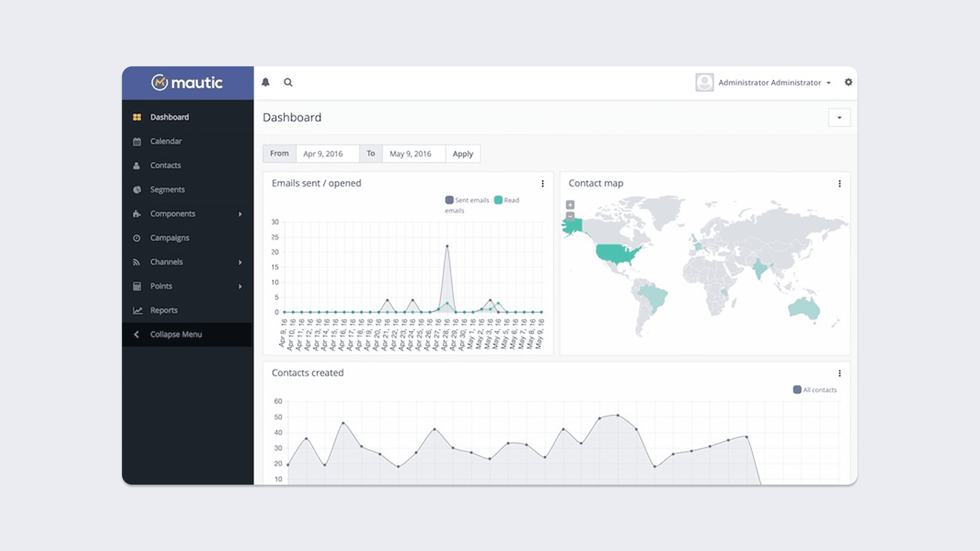Click the Mautic logo
The height and width of the screenshot is (551, 980).
[187, 82]
